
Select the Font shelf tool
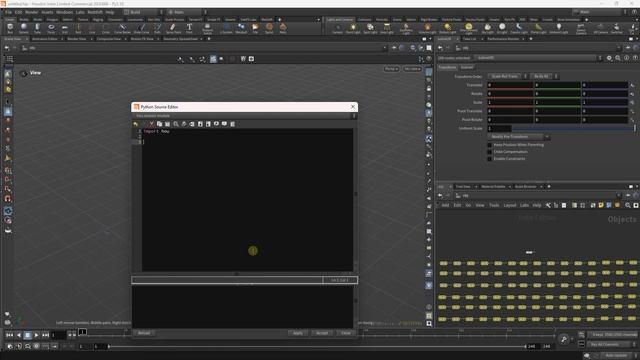click(x=189, y=28)
